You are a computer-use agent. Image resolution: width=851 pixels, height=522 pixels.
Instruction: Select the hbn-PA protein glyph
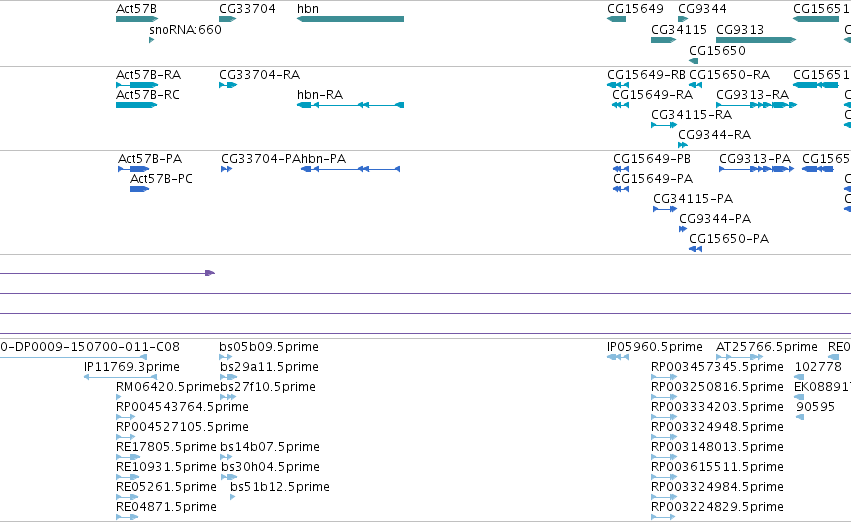351,169
